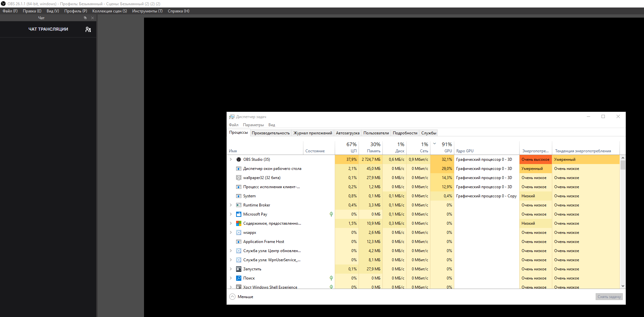Screen dimensions: 644x317
Task: Expand the OBS Studio (35) process group
Action: 231,159
